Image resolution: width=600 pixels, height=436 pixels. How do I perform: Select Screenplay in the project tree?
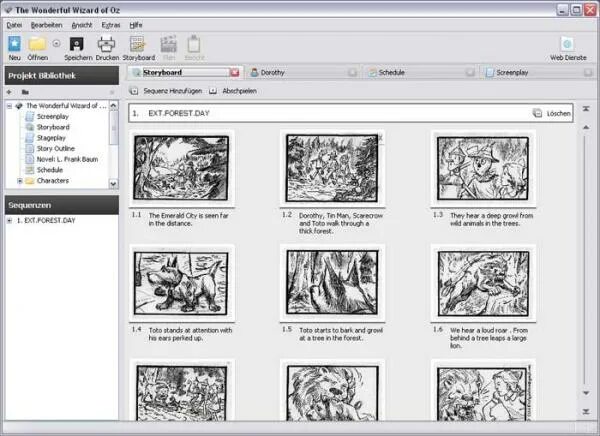pyautogui.click(x=52, y=116)
